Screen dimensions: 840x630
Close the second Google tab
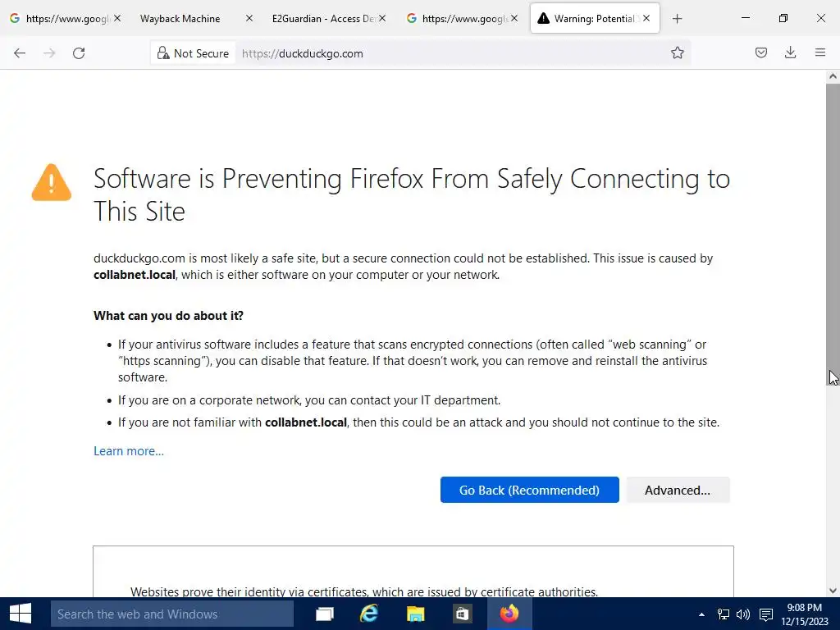[x=514, y=18]
